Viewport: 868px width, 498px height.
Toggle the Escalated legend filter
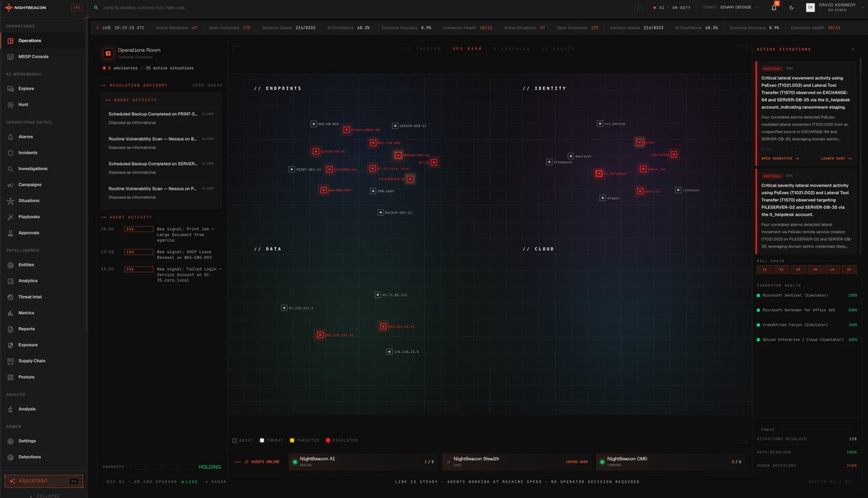point(341,440)
